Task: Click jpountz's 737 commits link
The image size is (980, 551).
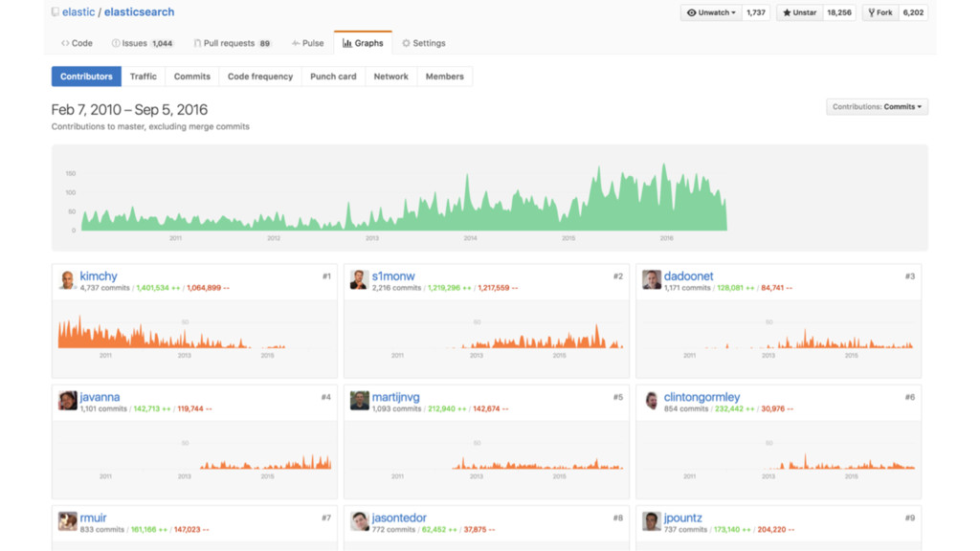Action: point(685,529)
